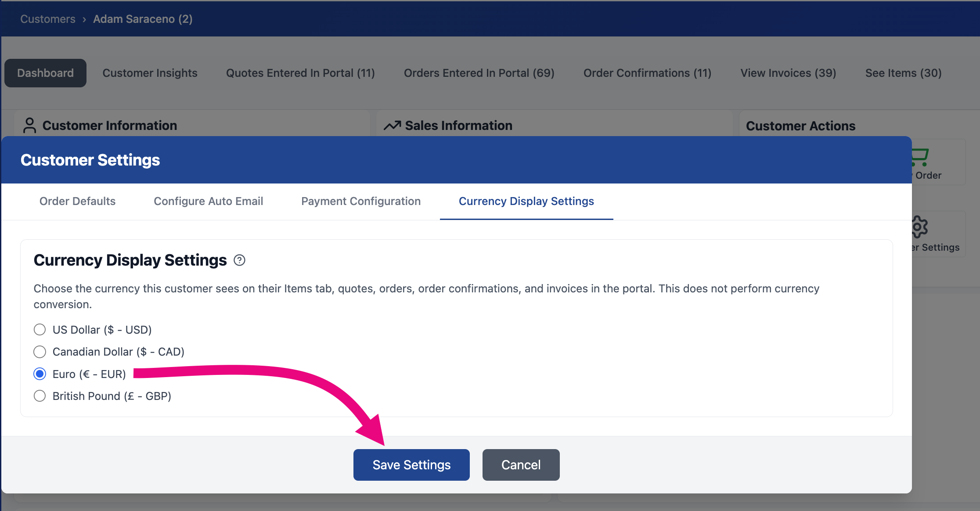Click the 'Euro (€ - EUR)' label
The image size is (980, 511).
(89, 374)
